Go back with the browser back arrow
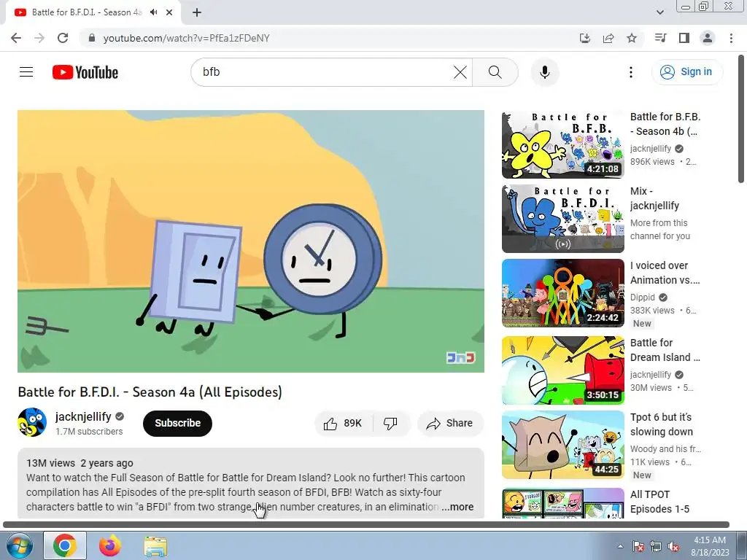This screenshot has height=560, width=747. (x=16, y=38)
